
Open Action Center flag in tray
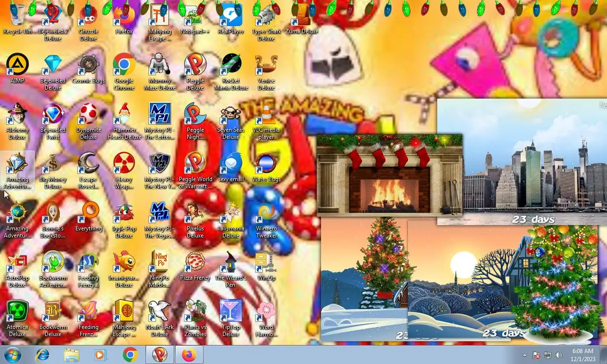pyautogui.click(x=536, y=355)
